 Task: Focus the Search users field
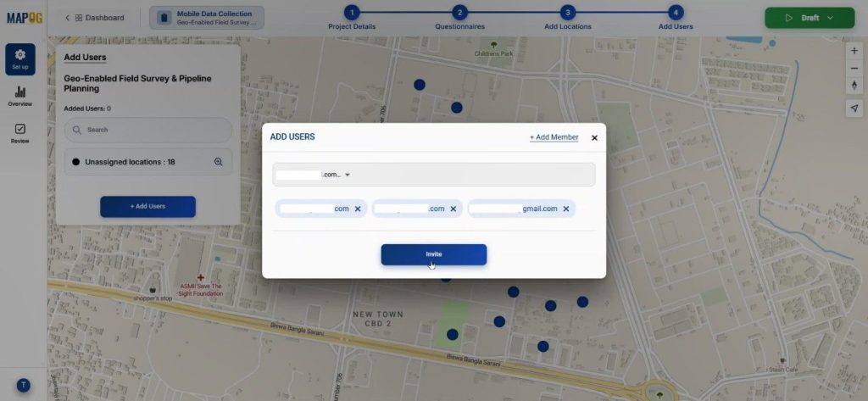[148, 131]
